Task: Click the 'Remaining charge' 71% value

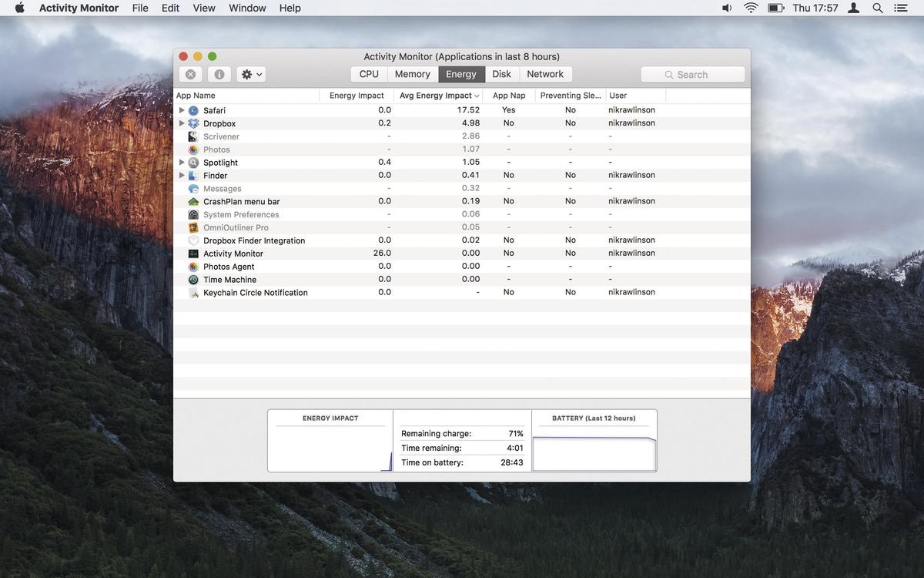Action: [x=516, y=434]
